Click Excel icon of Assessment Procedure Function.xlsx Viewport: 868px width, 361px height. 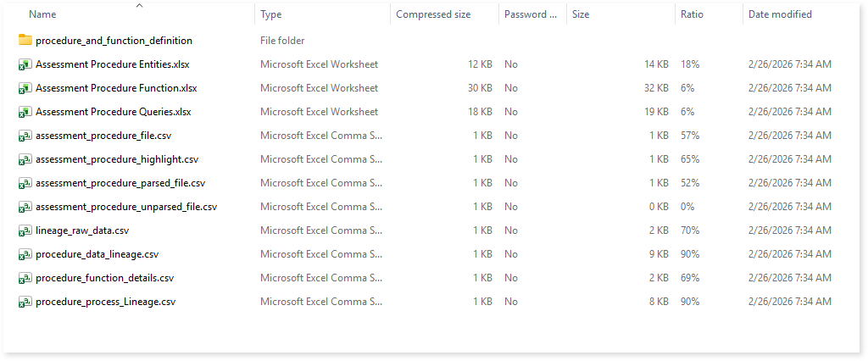(25, 88)
